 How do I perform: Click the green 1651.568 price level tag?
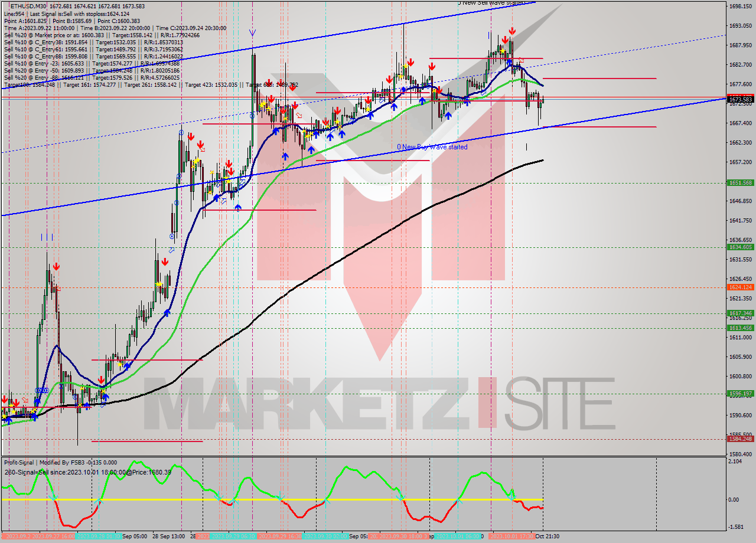[740, 183]
